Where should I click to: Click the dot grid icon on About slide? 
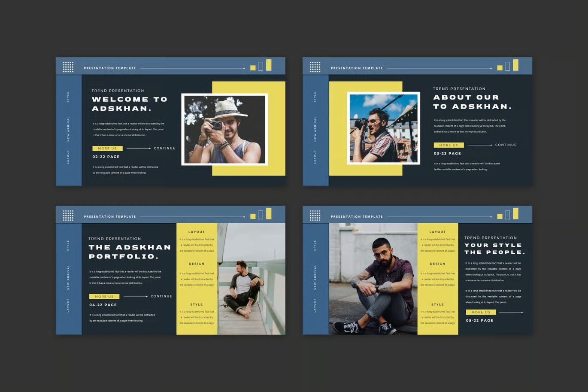coord(315,67)
